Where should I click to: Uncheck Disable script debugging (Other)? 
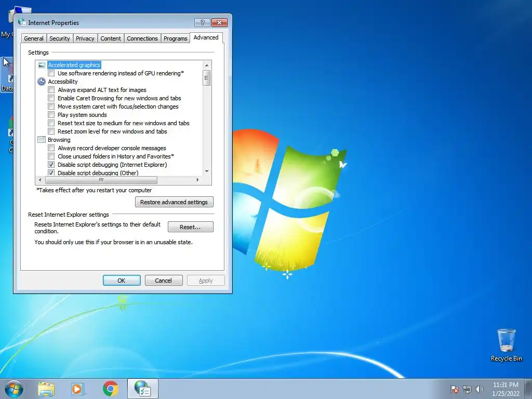(51, 172)
